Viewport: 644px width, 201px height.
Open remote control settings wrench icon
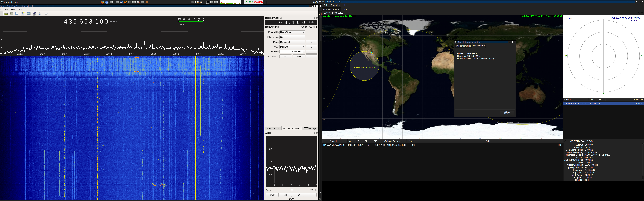pos(40,14)
